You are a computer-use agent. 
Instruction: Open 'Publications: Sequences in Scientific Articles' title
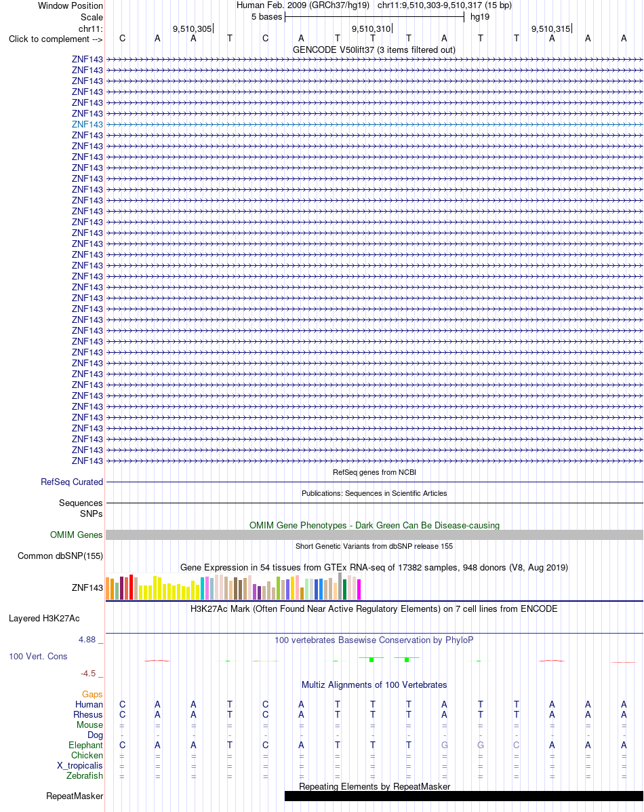(374, 494)
